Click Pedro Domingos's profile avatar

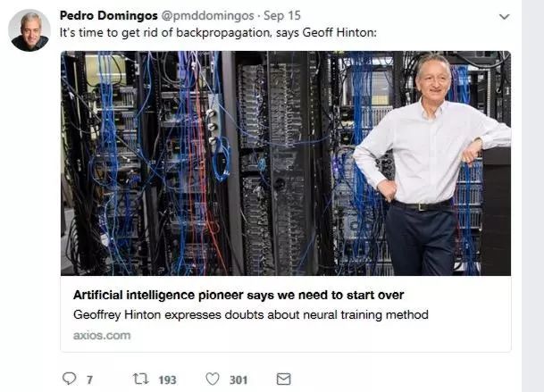point(29,30)
